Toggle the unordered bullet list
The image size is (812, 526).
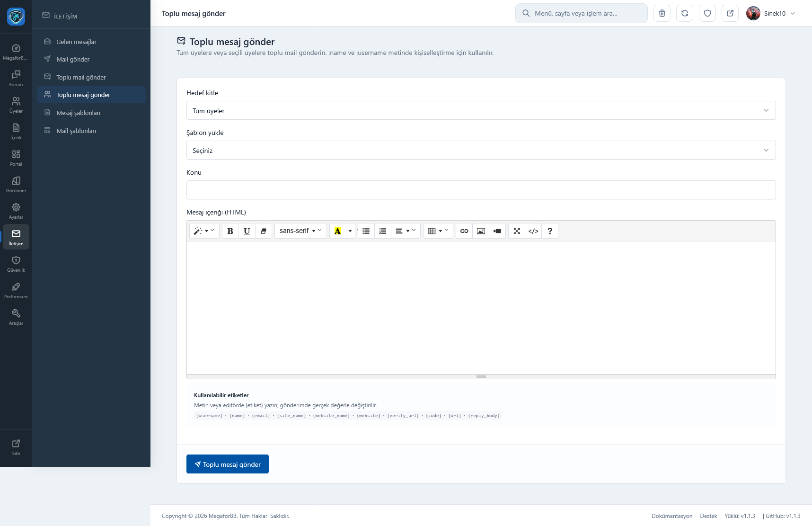click(366, 231)
